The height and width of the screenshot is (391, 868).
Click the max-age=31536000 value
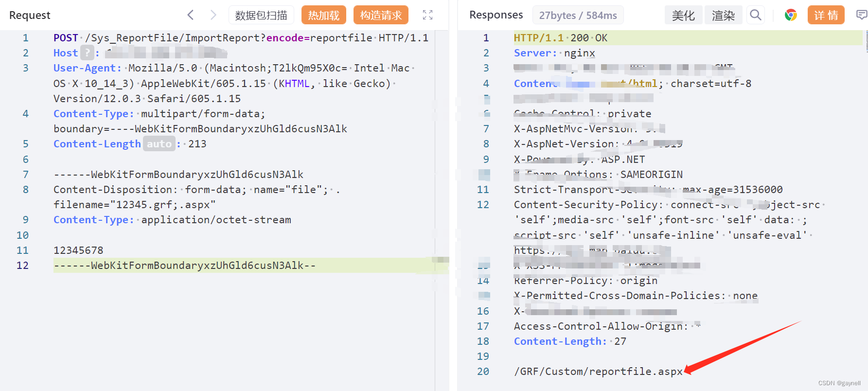point(733,190)
